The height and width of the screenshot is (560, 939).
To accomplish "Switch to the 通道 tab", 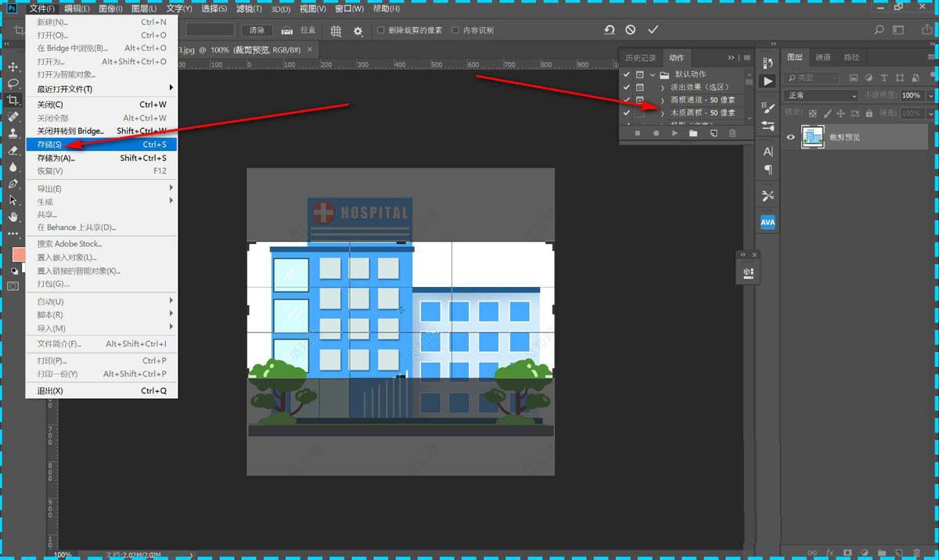I will tap(822, 57).
